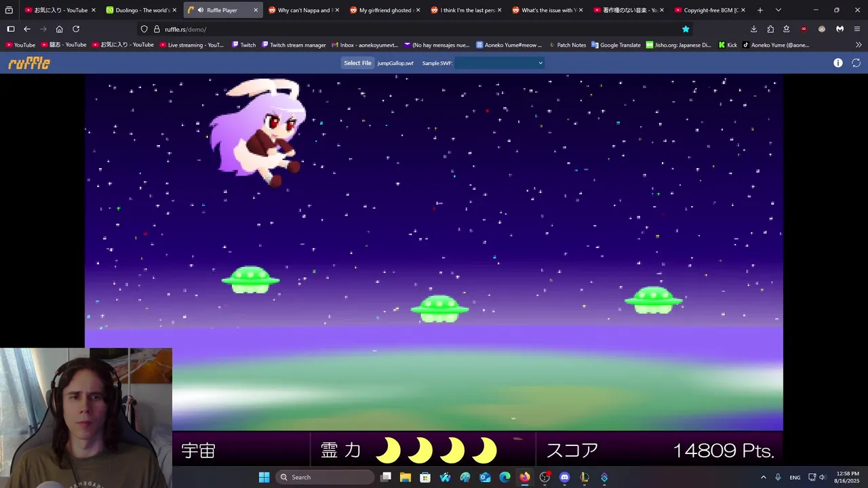868x488 pixels.
Task: Mute audio icon on Ruffle Player tab
Action: pyautogui.click(x=201, y=10)
